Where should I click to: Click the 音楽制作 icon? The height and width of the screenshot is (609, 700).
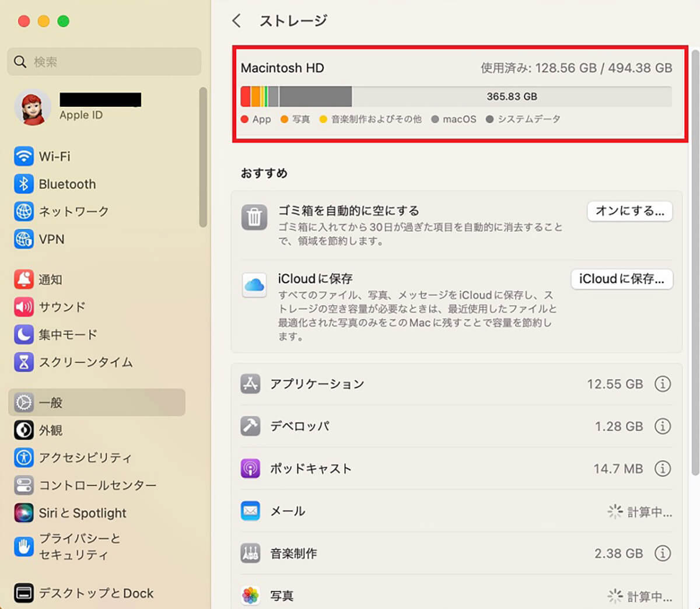(x=250, y=553)
